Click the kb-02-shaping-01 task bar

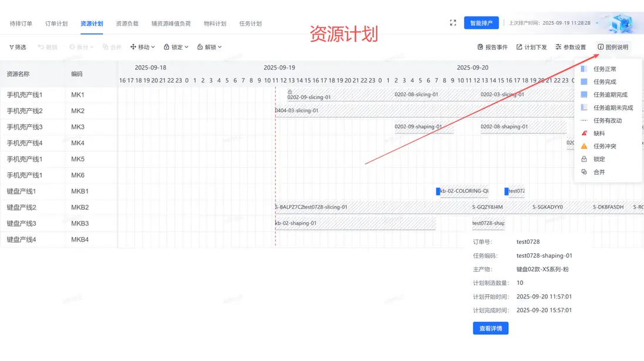tap(355, 224)
